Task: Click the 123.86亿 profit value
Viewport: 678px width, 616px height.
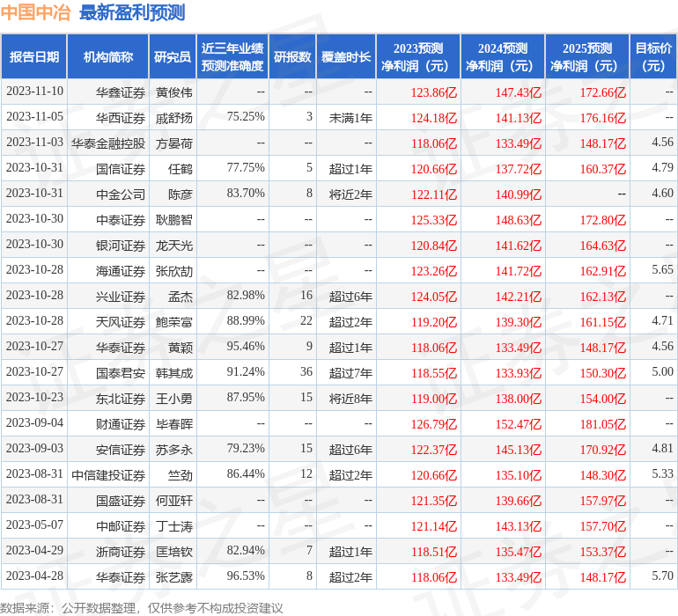Action: (x=434, y=92)
